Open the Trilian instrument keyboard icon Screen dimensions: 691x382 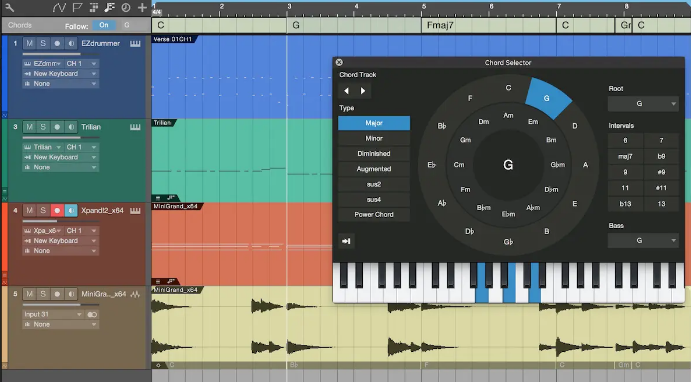point(135,127)
